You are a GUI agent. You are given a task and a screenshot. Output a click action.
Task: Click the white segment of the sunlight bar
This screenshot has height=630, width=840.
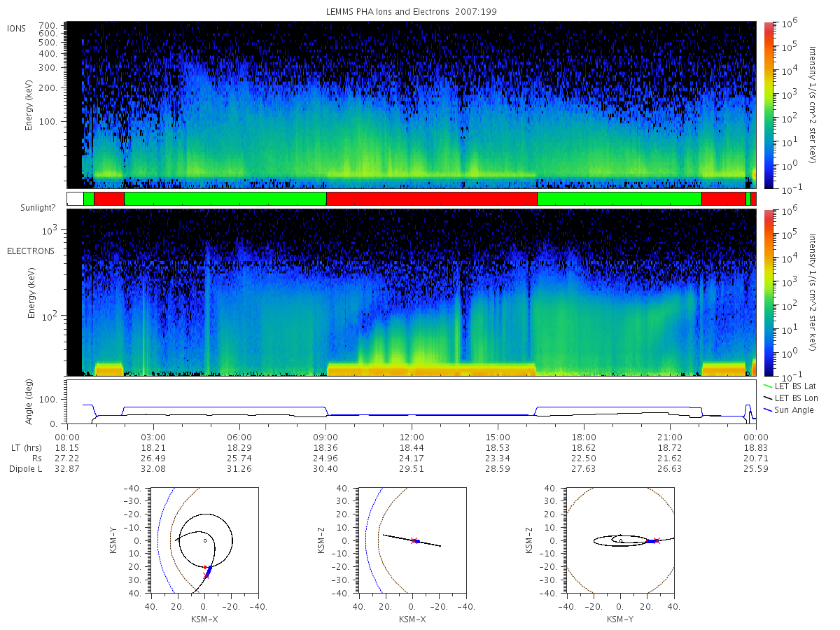75,199
